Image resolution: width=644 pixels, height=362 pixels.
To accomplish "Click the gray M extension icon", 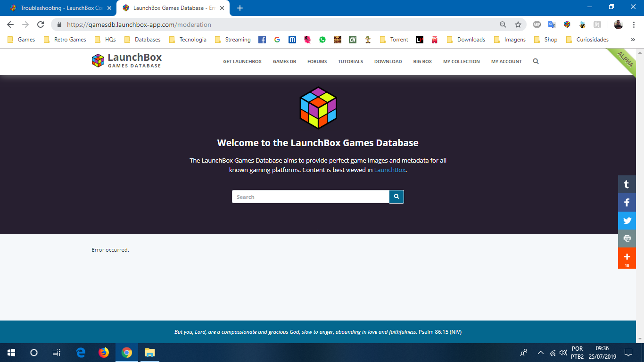I will 597,25.
